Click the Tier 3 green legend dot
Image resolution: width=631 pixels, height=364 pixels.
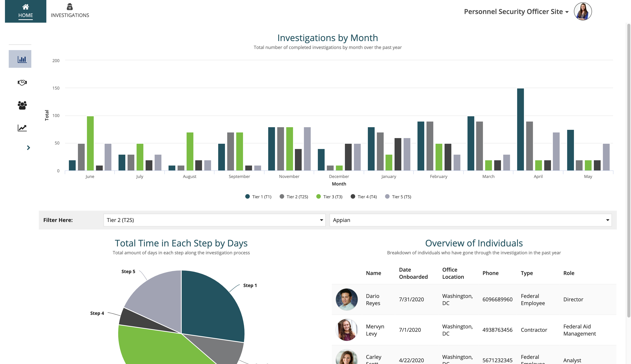(x=318, y=197)
